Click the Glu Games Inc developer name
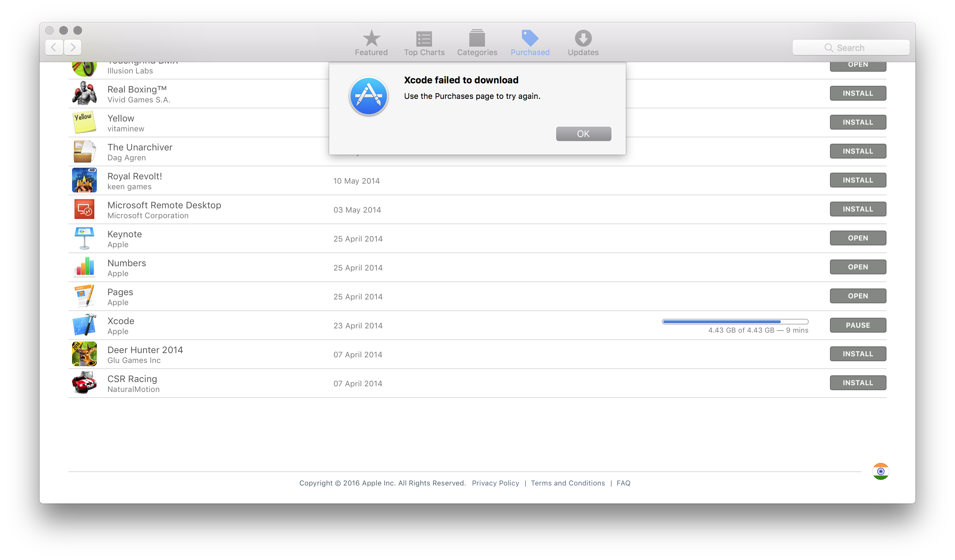Viewport: 955px width, 560px height. click(134, 361)
